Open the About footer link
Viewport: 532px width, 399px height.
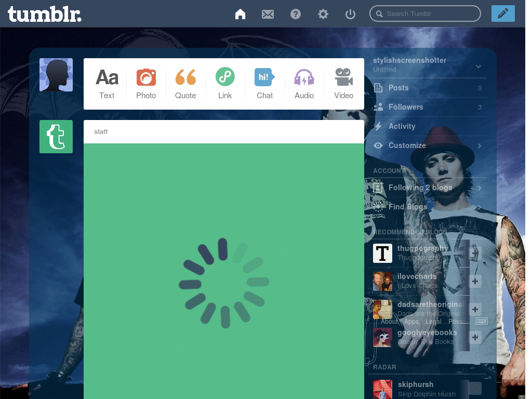(389, 321)
